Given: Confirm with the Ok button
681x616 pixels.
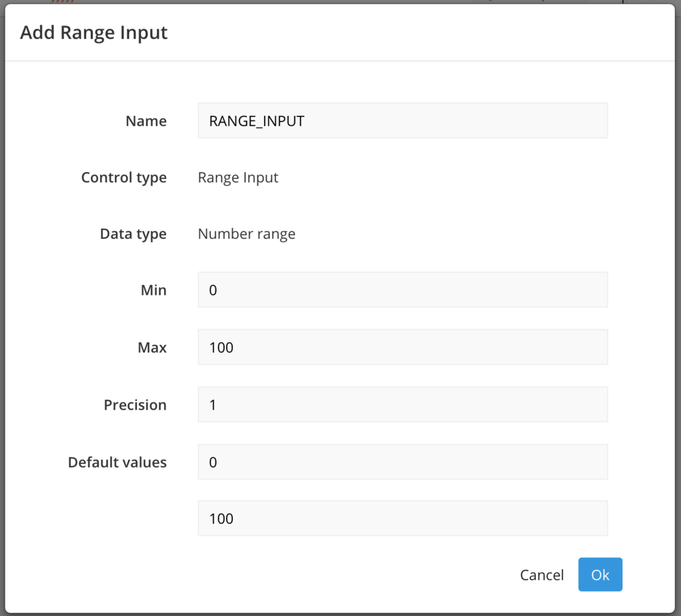Looking at the screenshot, I should 600,574.
